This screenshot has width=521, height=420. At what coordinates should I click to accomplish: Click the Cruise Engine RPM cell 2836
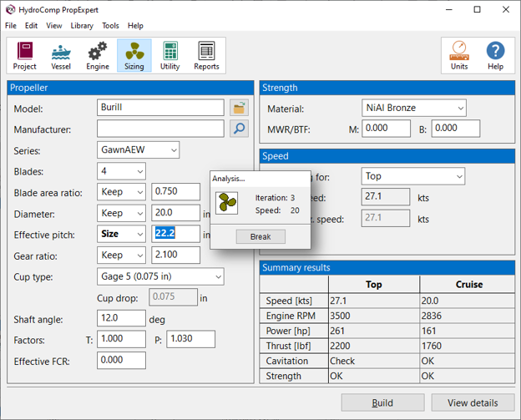tap(468, 316)
